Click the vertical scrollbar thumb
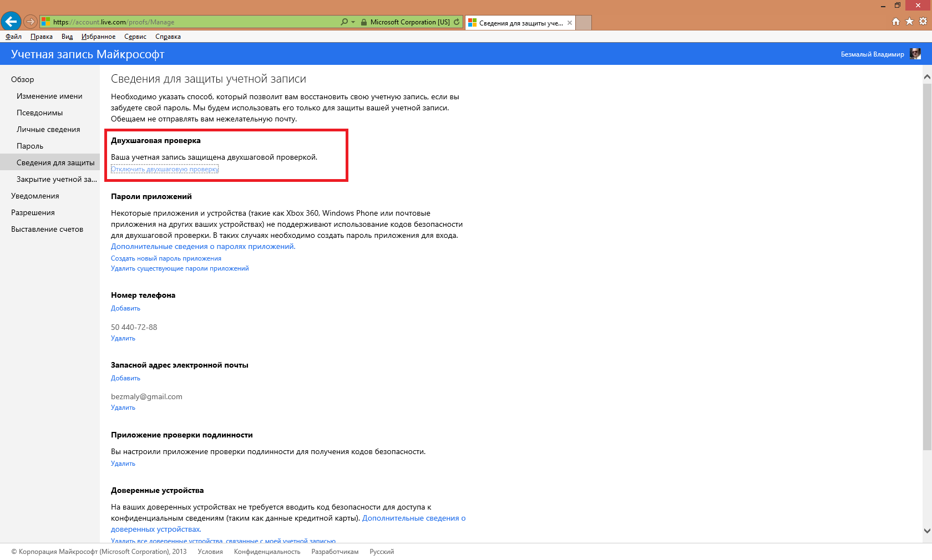 (x=927, y=266)
